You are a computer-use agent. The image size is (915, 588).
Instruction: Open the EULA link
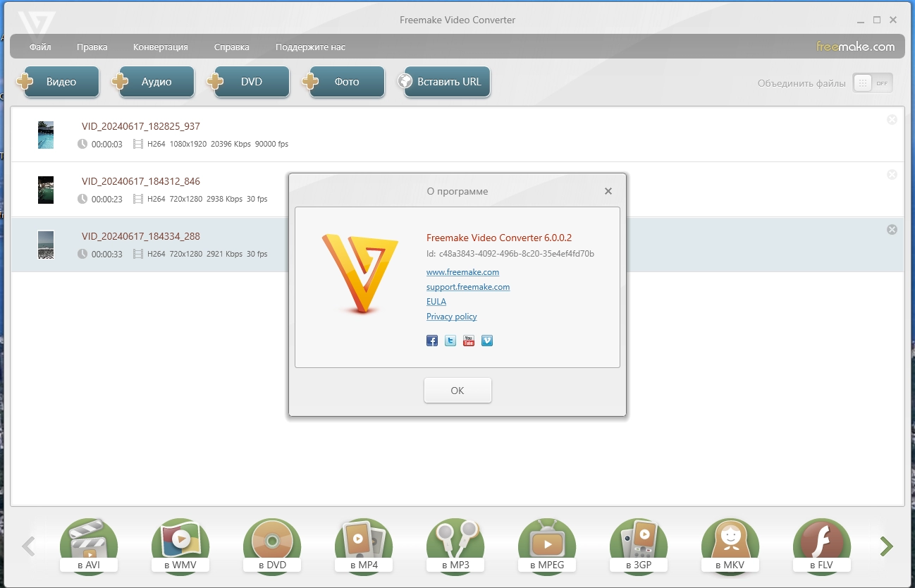(x=436, y=302)
